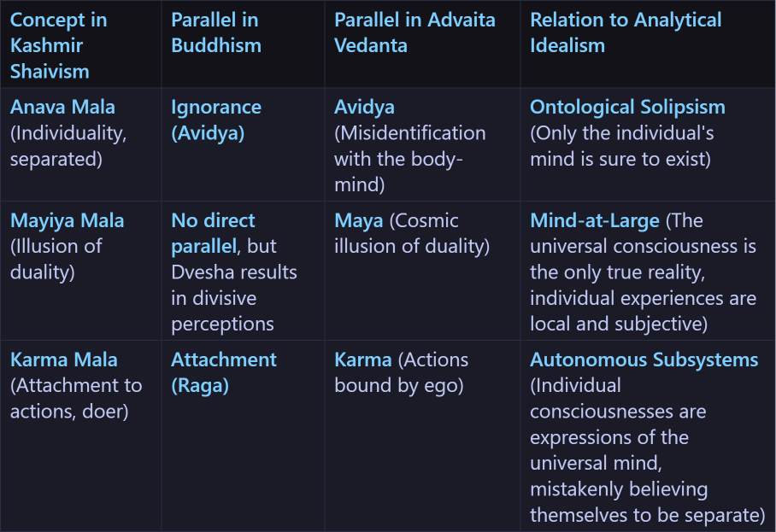Click the "Parallel in Advaita Vedanta" header
Viewport: 776px width, 532px height.
point(414,32)
